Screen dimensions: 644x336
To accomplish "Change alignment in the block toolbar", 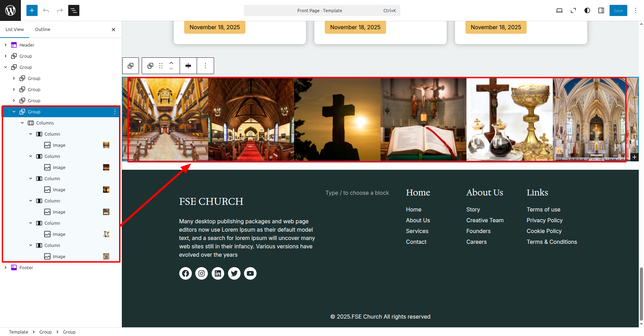I will tap(188, 66).
